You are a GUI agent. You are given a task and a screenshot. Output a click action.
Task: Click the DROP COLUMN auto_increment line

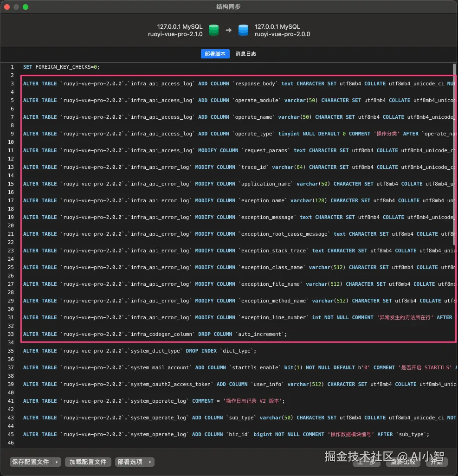(155, 334)
